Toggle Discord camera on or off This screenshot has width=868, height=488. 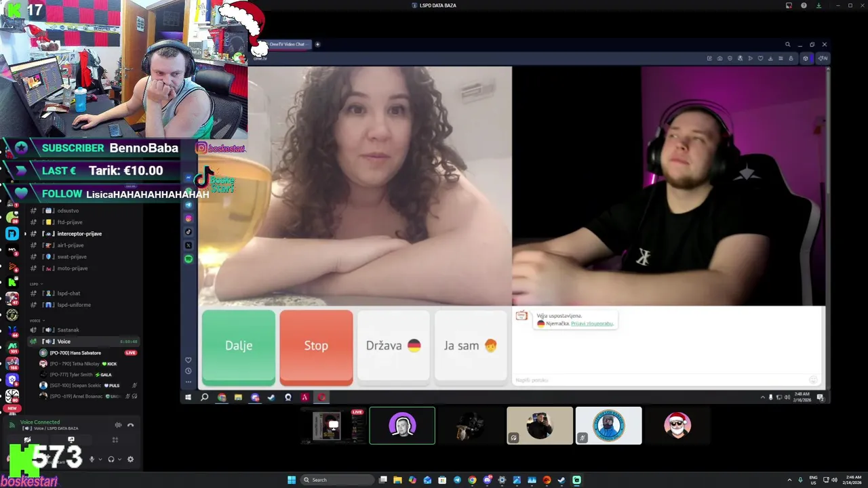27,440
